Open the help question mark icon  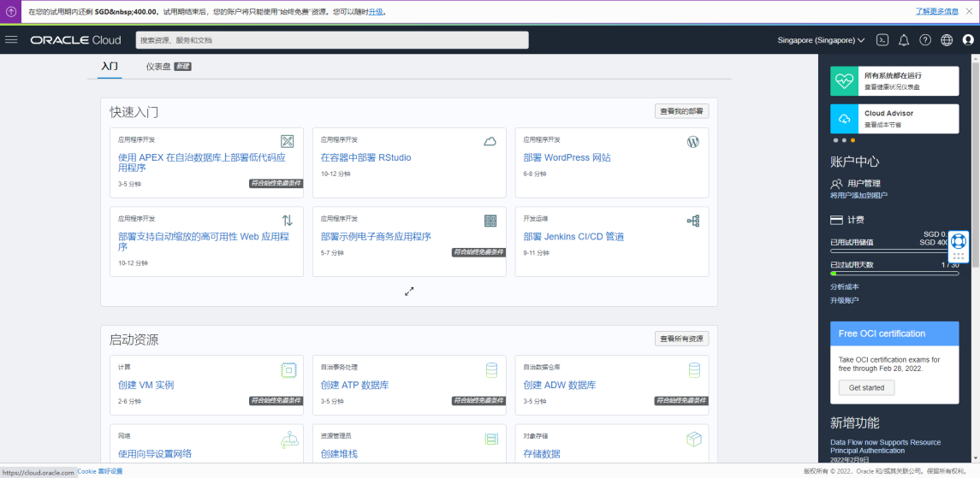click(925, 40)
